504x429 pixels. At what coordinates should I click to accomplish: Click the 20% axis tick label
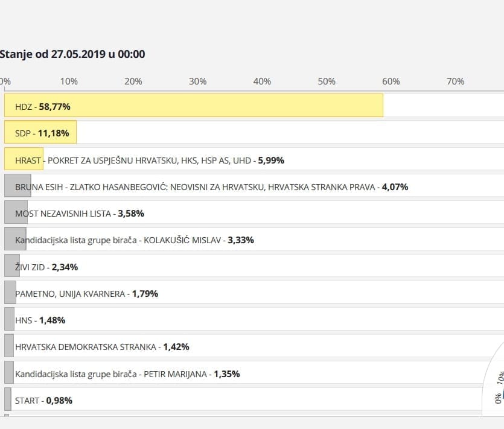[133, 81]
